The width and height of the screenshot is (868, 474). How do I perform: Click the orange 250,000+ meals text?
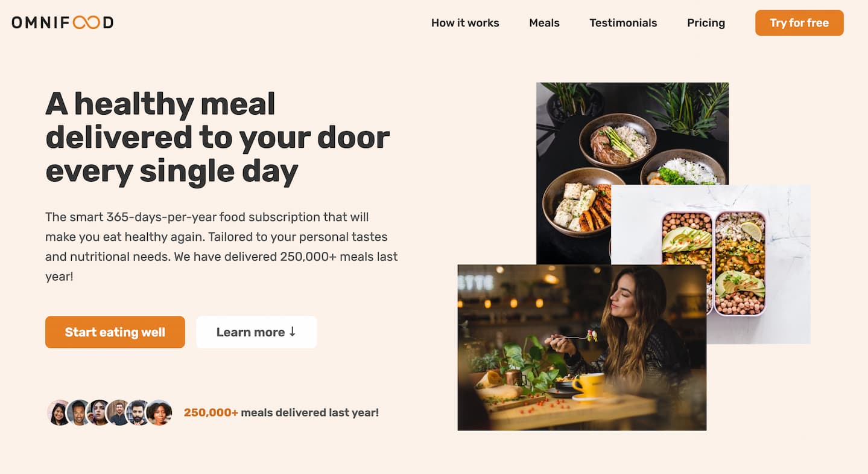(x=211, y=413)
